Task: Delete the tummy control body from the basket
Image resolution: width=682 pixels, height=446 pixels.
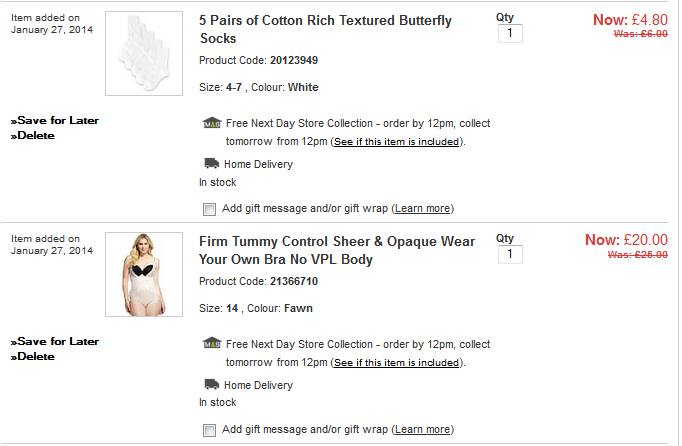Action: tap(33, 356)
